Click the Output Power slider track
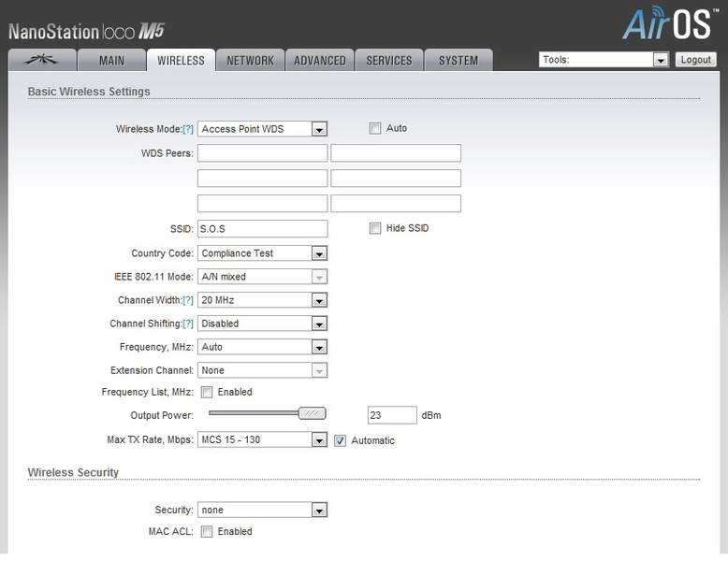 click(254, 413)
